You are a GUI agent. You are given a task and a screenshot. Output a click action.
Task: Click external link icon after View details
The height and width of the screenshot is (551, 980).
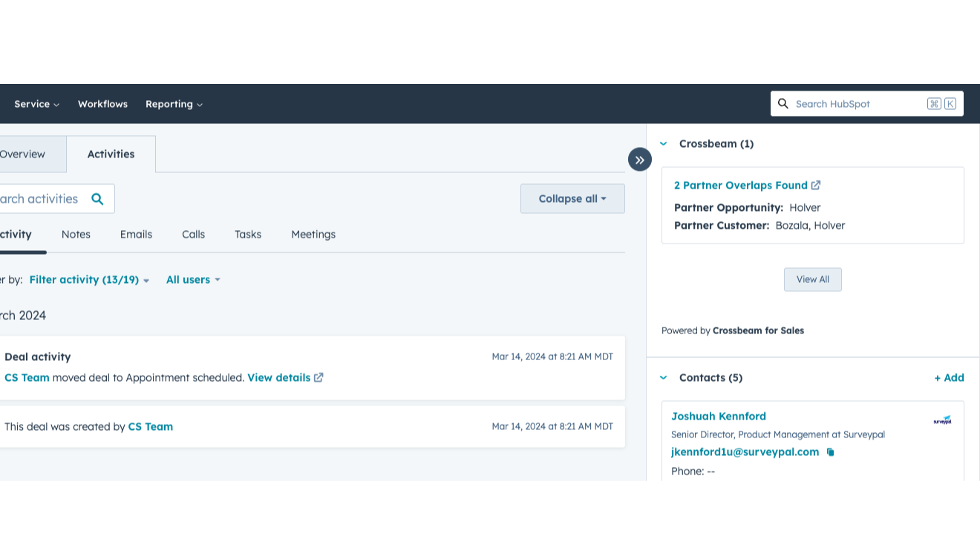318,377
